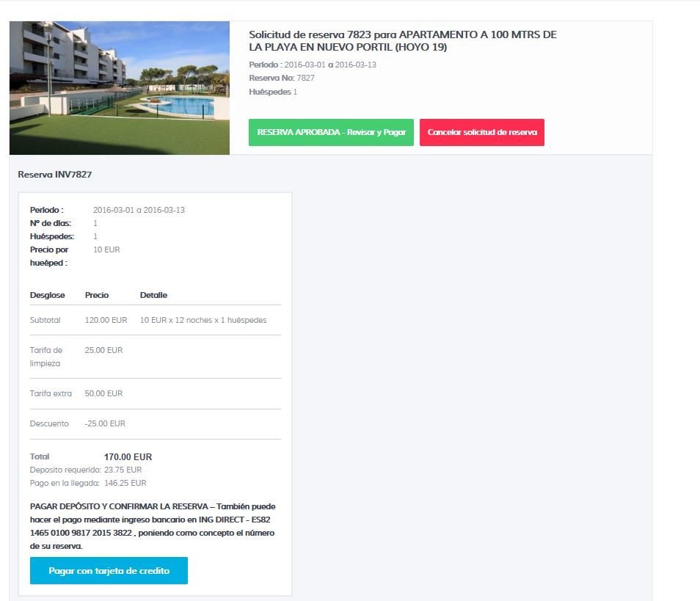Click the Detalle column header
This screenshot has height=601, width=700.
coord(153,295)
